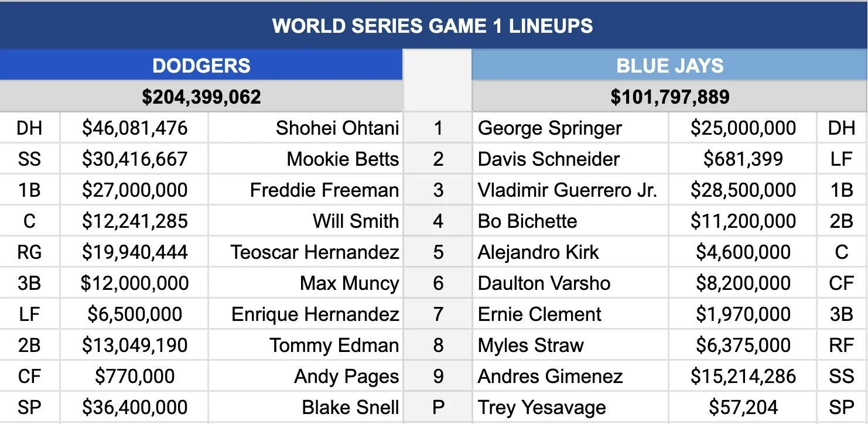The height and width of the screenshot is (424, 868).
Task: Click the Blue Jays total $101,797,889
Action: pyautogui.click(x=669, y=97)
